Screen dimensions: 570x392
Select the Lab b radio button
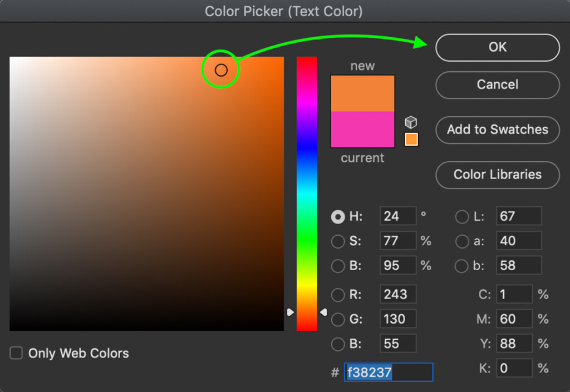(x=461, y=266)
